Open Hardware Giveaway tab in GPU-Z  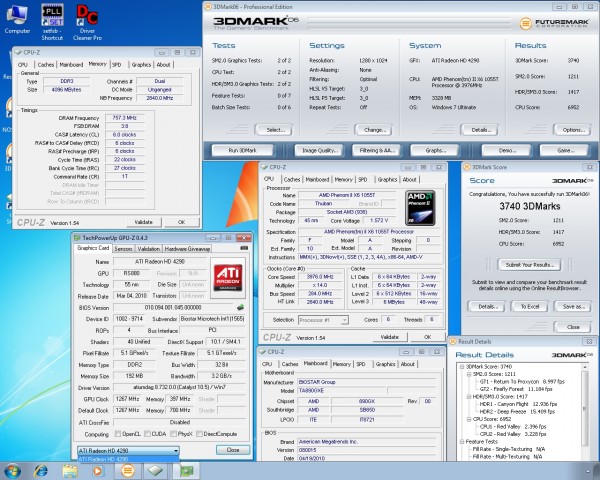[187, 249]
